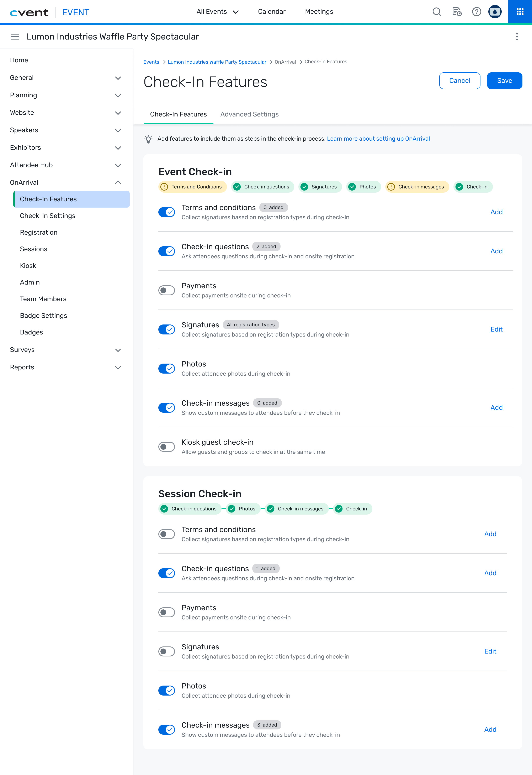This screenshot has height=775, width=532.
Task: Click Add for Event Terms and conditions
Action: (496, 212)
